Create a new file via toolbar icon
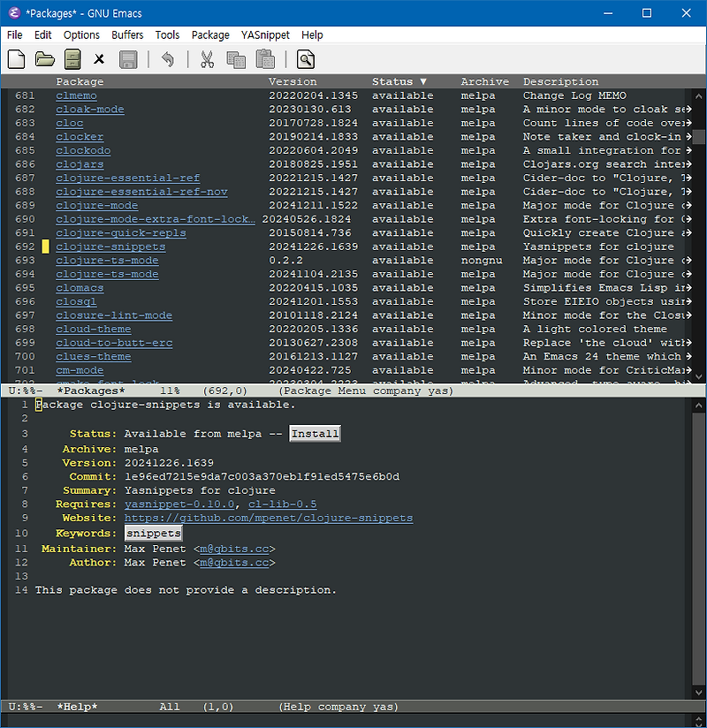Viewport: 707px width, 728px height. pos(15,59)
